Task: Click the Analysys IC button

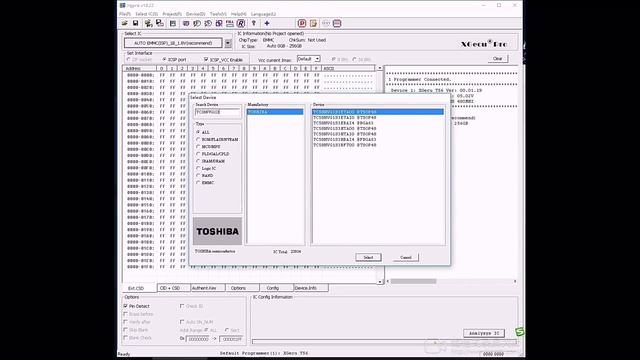Action: click(484, 333)
